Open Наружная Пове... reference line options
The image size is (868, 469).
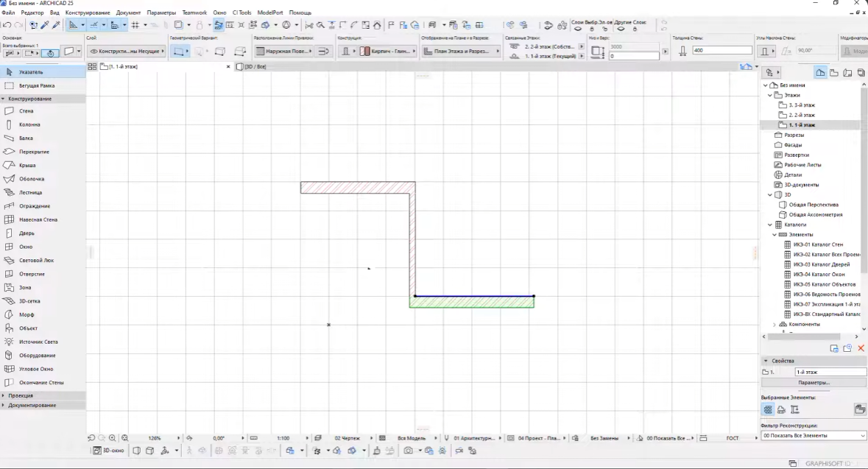284,51
